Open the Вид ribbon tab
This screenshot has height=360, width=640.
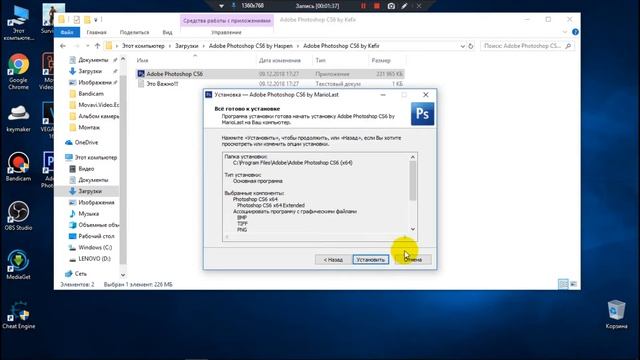tap(167, 32)
